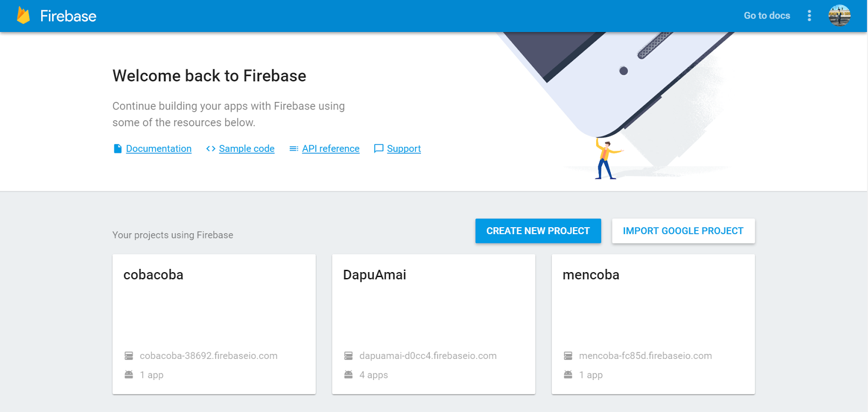Click the apps icon on mencoba card
868x412 pixels.
(568, 374)
